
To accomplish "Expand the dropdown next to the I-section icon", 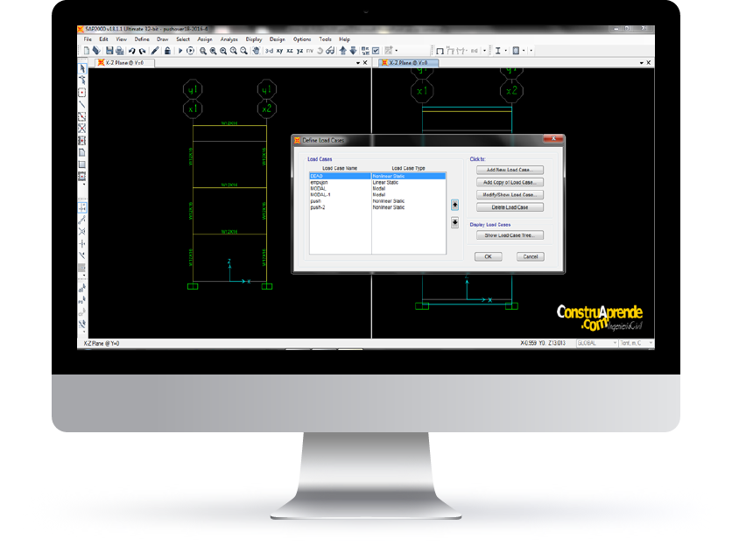I will pyautogui.click(x=505, y=51).
